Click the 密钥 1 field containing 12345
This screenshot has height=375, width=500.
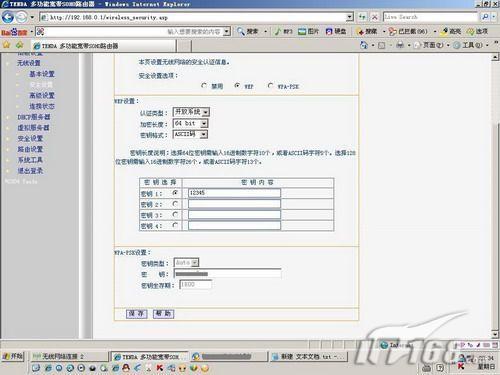click(x=234, y=193)
